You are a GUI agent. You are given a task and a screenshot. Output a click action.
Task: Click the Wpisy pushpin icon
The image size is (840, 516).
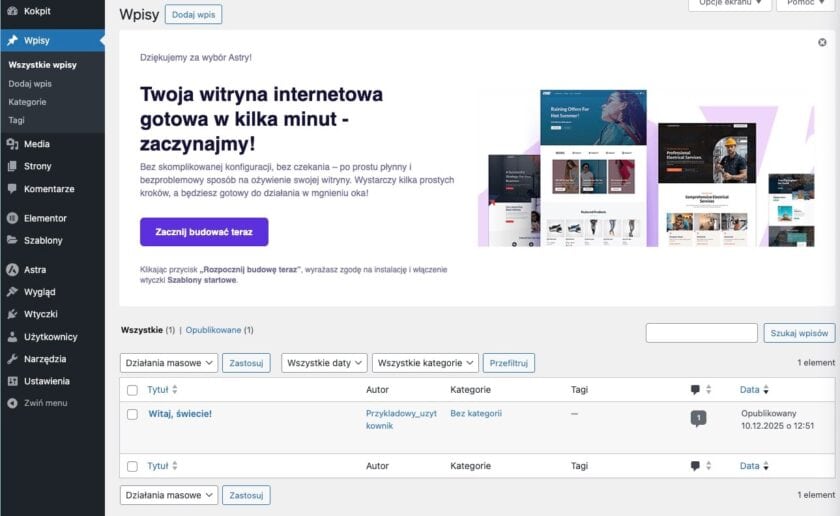12,40
